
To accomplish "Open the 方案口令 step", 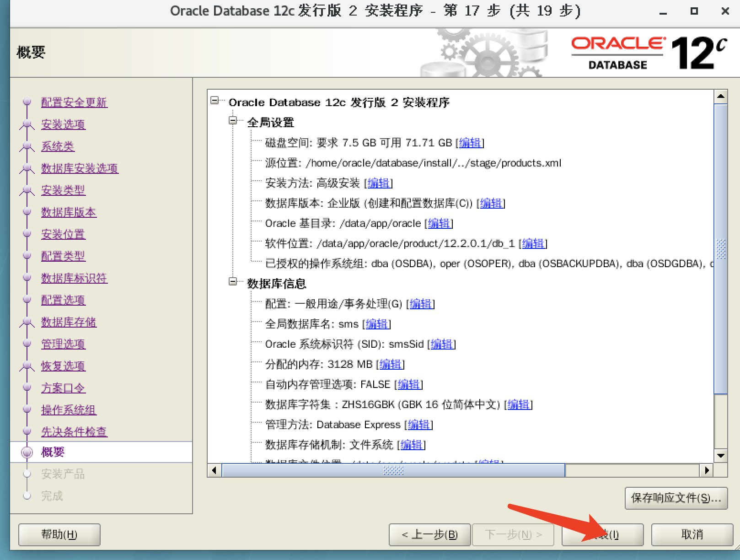I will pyautogui.click(x=63, y=388).
